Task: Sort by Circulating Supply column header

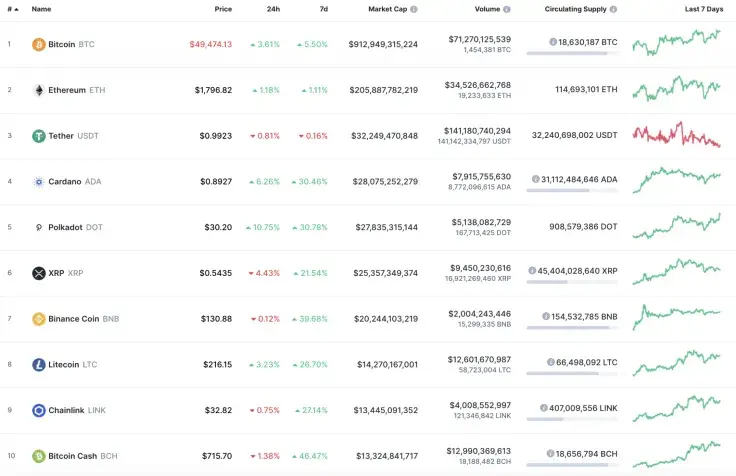Action: [575, 9]
